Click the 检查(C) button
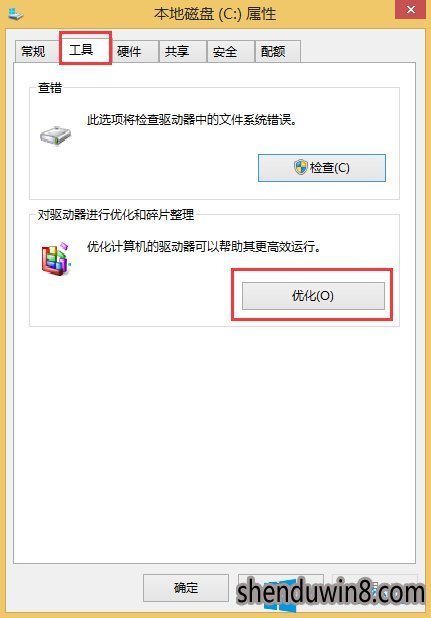431x618 pixels. [x=321, y=168]
